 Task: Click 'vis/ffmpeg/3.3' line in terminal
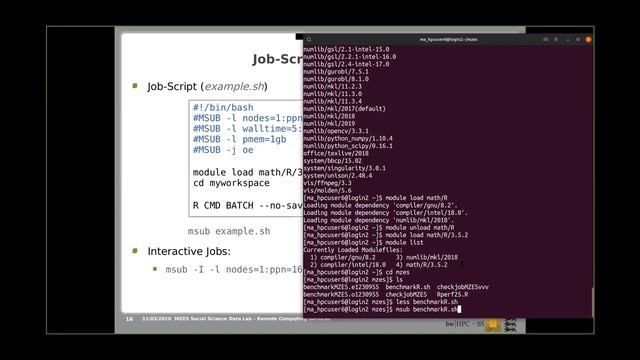[x=327, y=183]
